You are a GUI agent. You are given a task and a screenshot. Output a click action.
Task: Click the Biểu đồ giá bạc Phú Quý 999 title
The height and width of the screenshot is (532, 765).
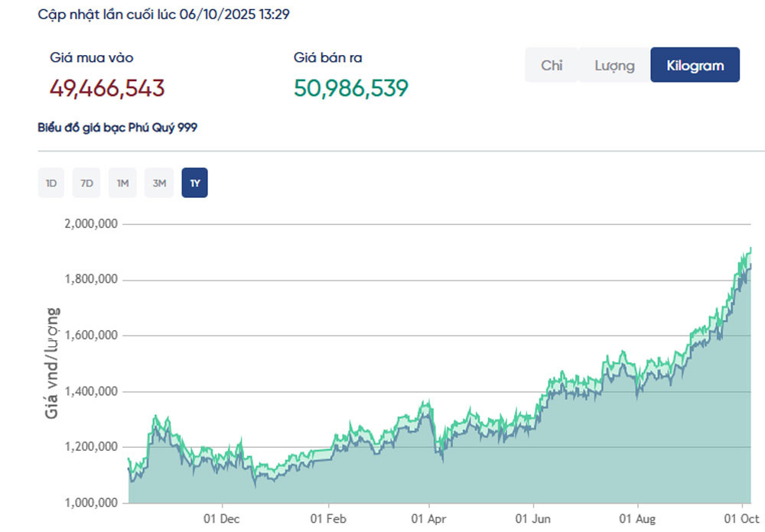117,128
